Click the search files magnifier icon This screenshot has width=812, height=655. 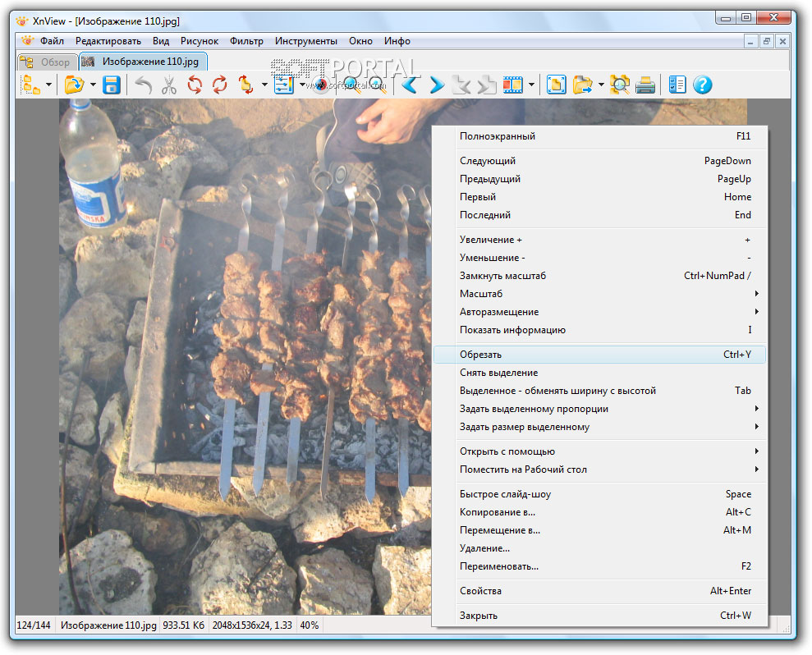pos(620,85)
